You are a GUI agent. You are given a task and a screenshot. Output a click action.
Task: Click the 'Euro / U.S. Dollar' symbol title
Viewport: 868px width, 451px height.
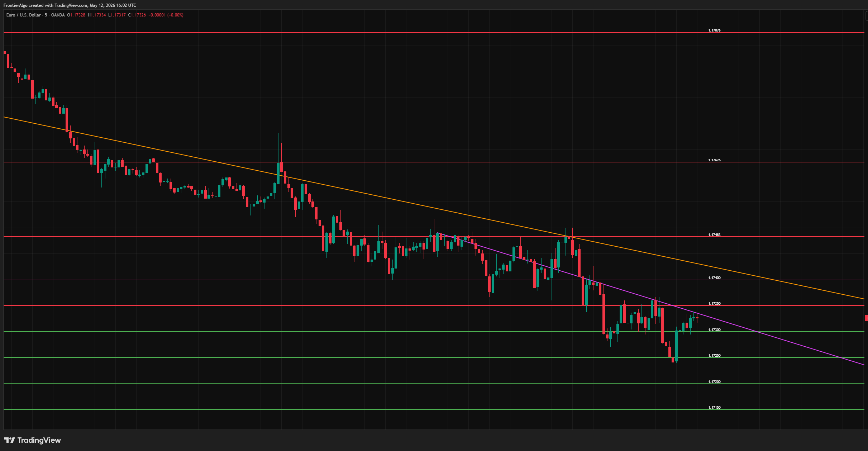23,15
